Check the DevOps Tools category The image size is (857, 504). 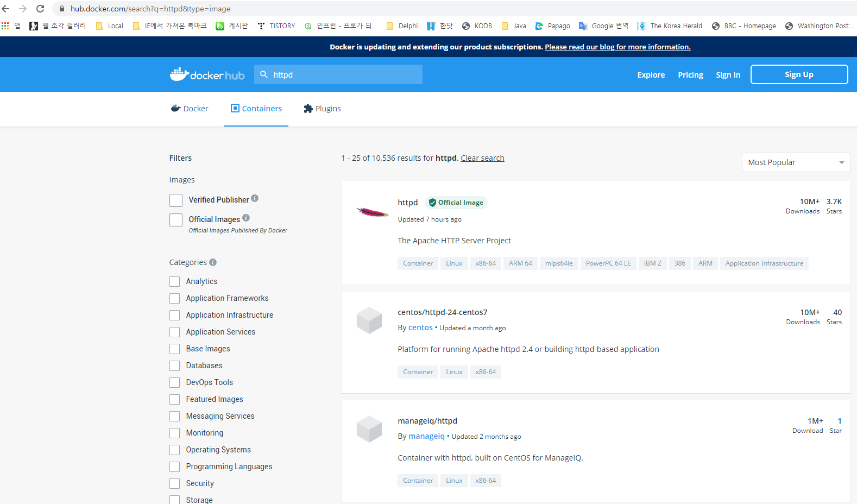(174, 382)
